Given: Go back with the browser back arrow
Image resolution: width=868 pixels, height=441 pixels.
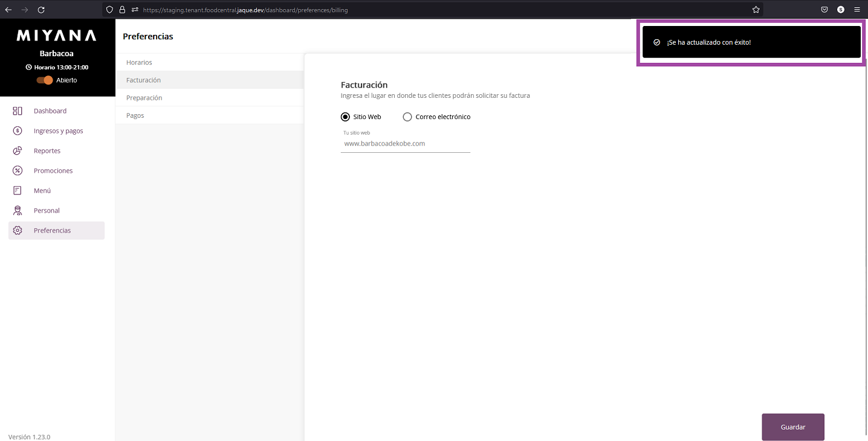Looking at the screenshot, I should point(8,10).
